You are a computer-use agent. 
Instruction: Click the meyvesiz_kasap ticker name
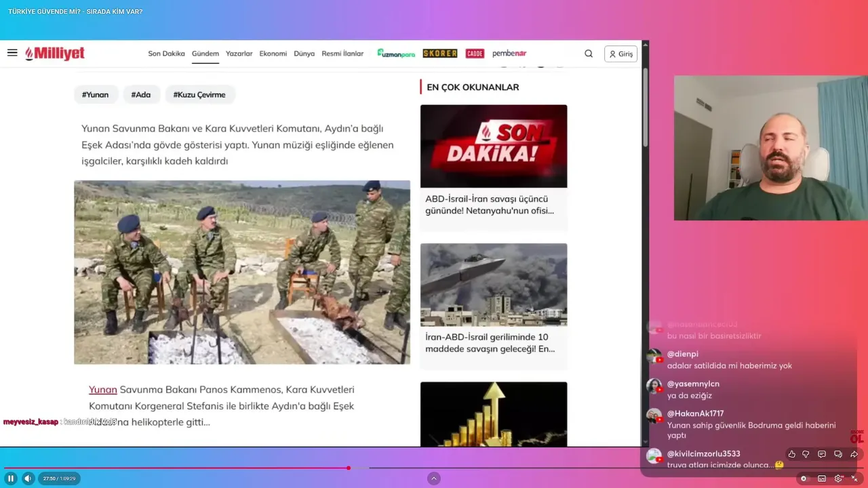point(31,422)
